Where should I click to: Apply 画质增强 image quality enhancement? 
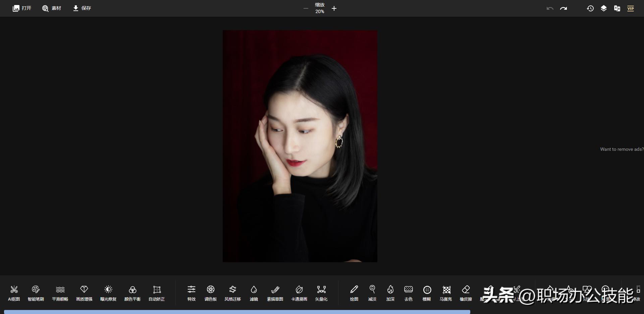pos(84,293)
